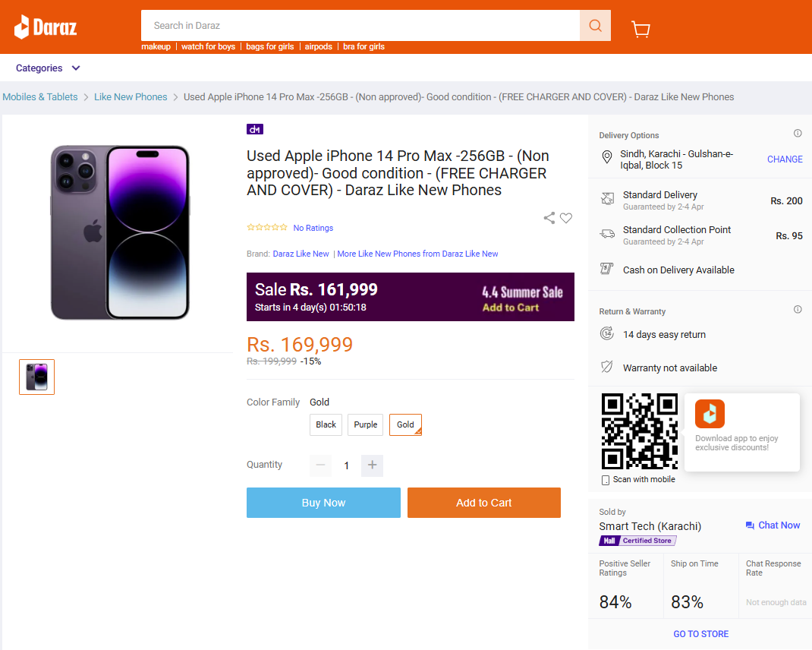The image size is (812, 650).
Task: Click Return & Warranty info icon
Action: click(798, 310)
